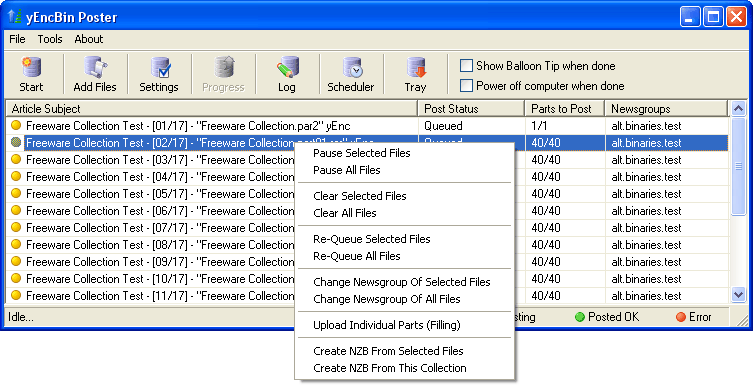This screenshot has width=753, height=391.
Task: Click yellow status dot of row 01/17
Action: coord(16,125)
